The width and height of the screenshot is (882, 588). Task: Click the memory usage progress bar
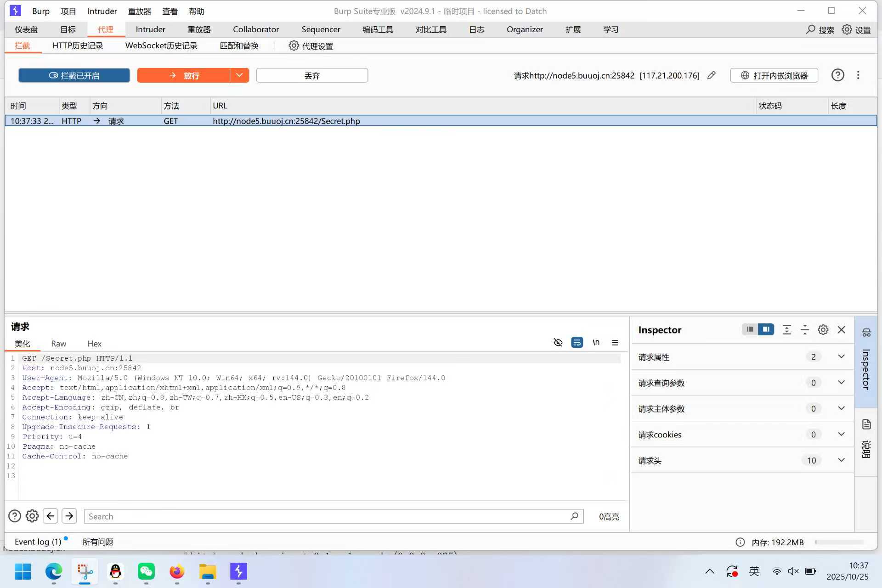tap(839, 542)
